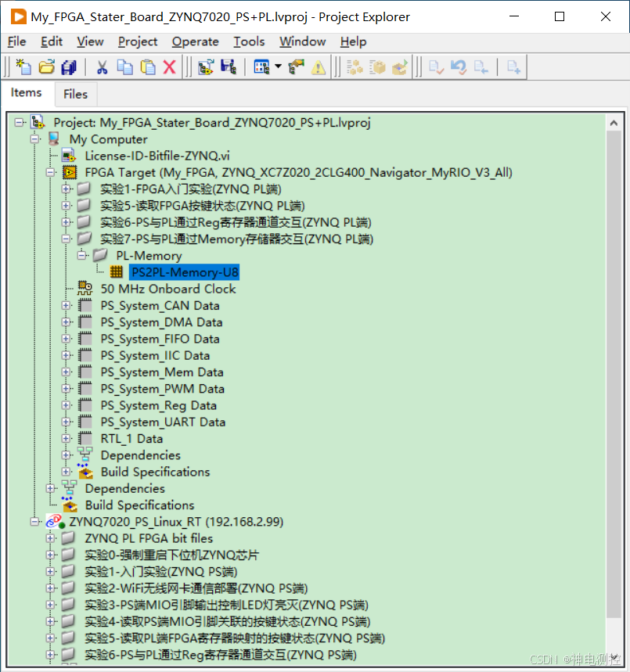This screenshot has width=630, height=672.
Task: Select PS_System_FIFO Data item
Action: tap(160, 339)
